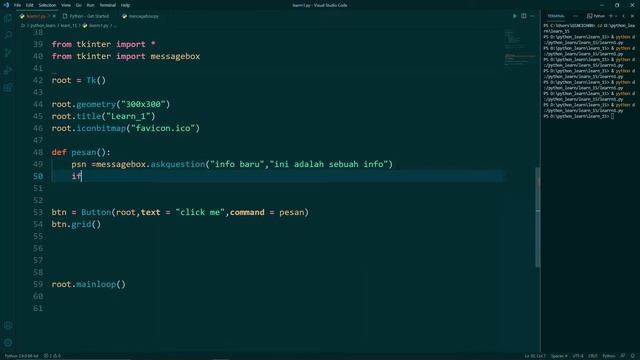
Task: Open editor More Actions ellipsis
Action: [532, 16]
